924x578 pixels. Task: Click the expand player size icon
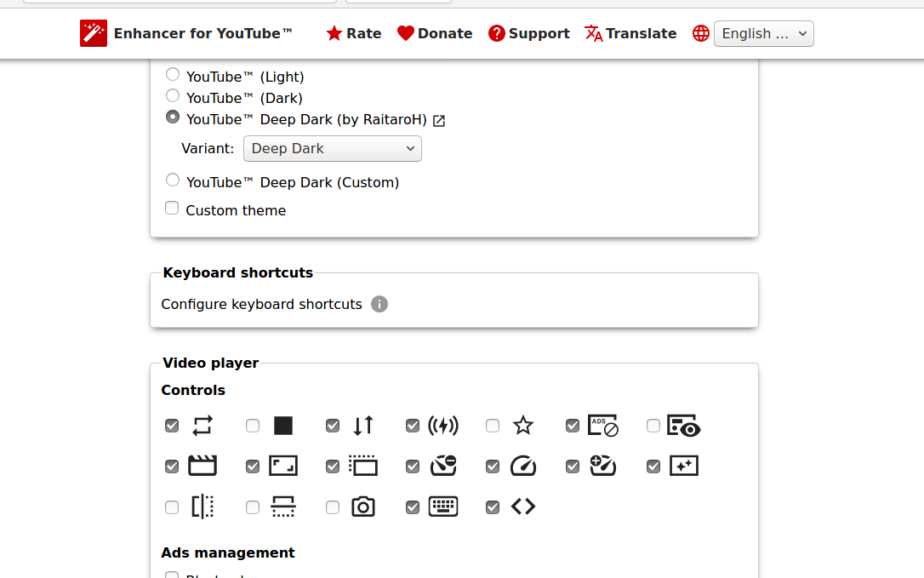coord(283,466)
